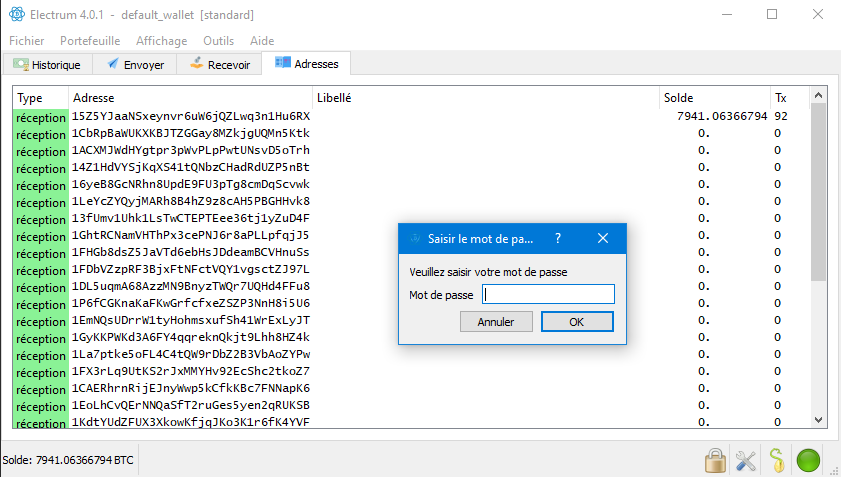The height and width of the screenshot is (477, 841).
Task: Select the Adresses tab
Action: (x=307, y=63)
